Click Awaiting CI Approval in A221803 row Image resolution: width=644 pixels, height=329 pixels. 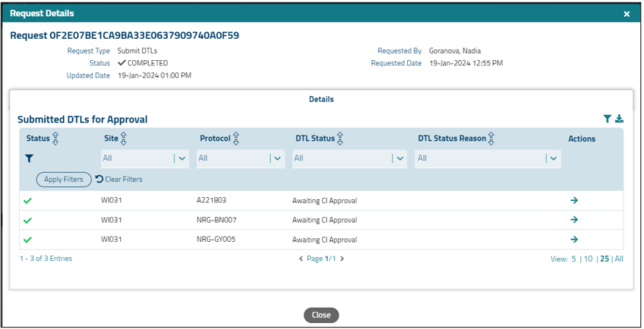(x=324, y=201)
